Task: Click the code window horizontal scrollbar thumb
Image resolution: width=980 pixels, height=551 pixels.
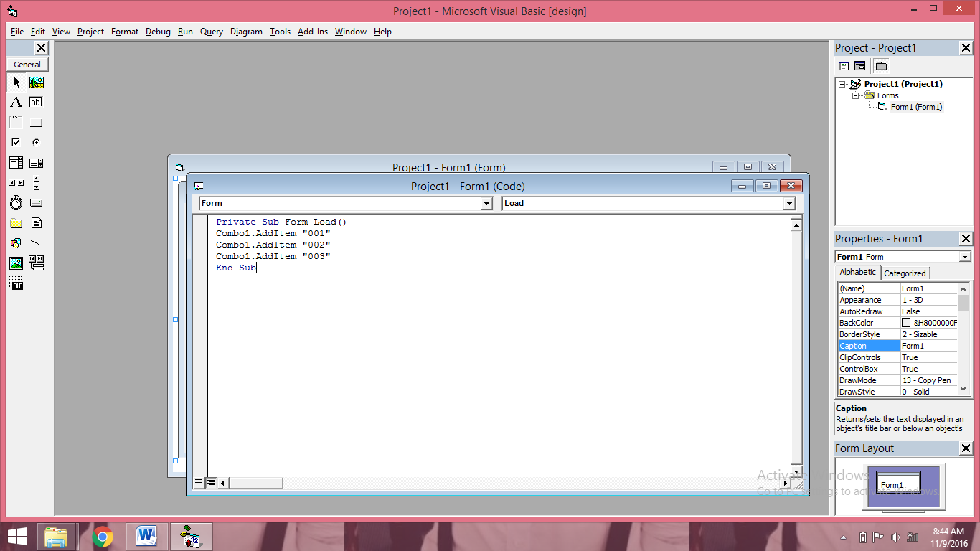Action: click(255, 483)
